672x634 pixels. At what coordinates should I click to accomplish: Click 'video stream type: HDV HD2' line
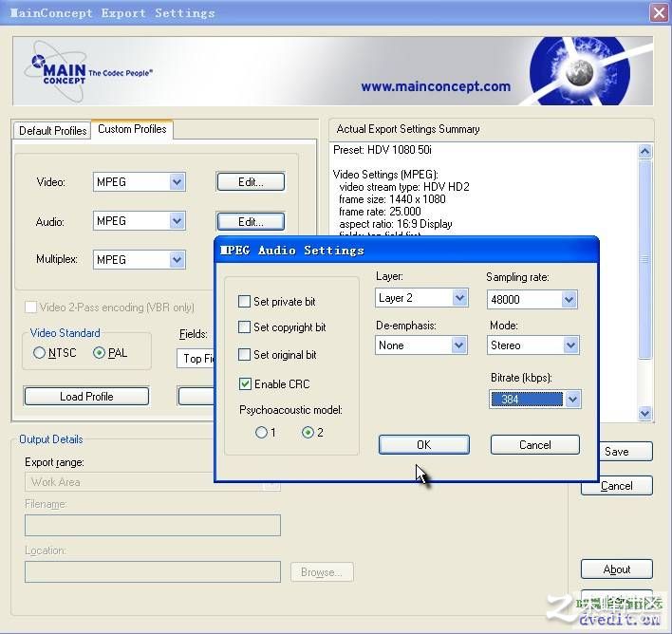point(404,187)
